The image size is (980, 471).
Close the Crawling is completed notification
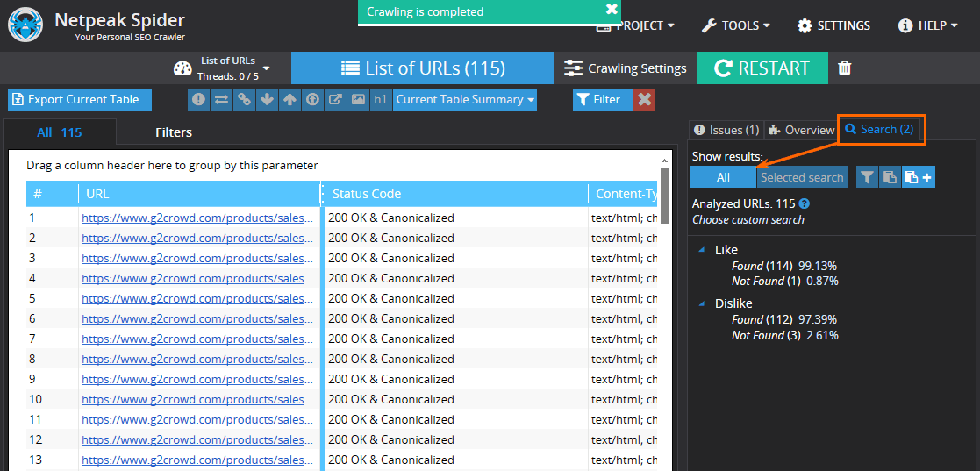click(x=612, y=10)
